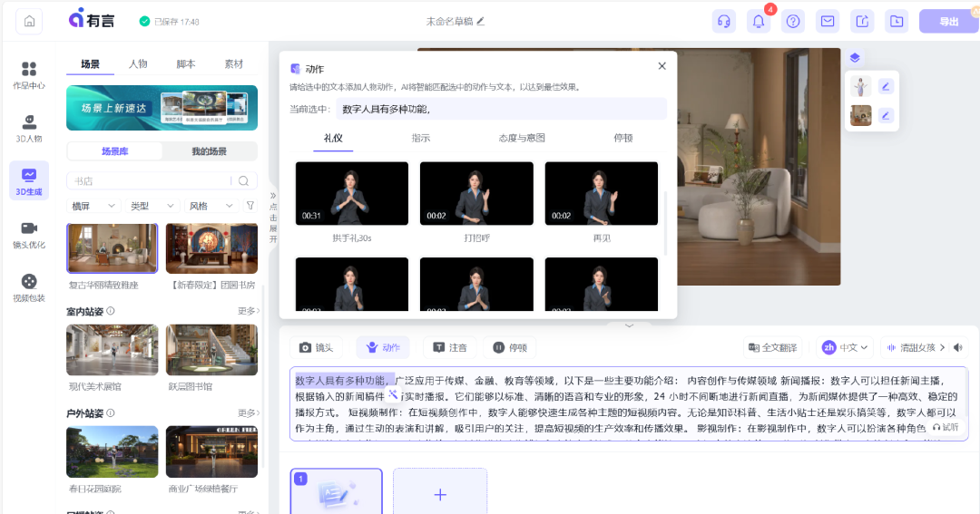Select the 春日花园庭院 scene thumbnail
Image resolution: width=980 pixels, height=514 pixels.
point(112,451)
